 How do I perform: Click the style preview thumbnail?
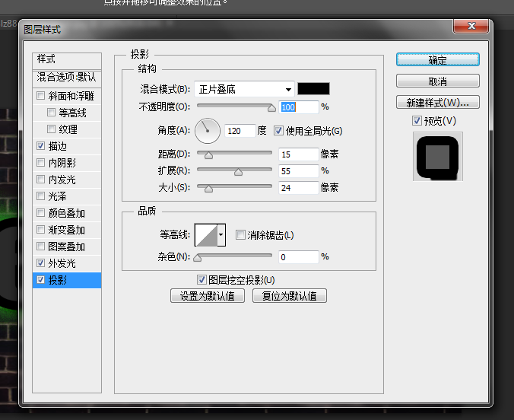pos(437,157)
